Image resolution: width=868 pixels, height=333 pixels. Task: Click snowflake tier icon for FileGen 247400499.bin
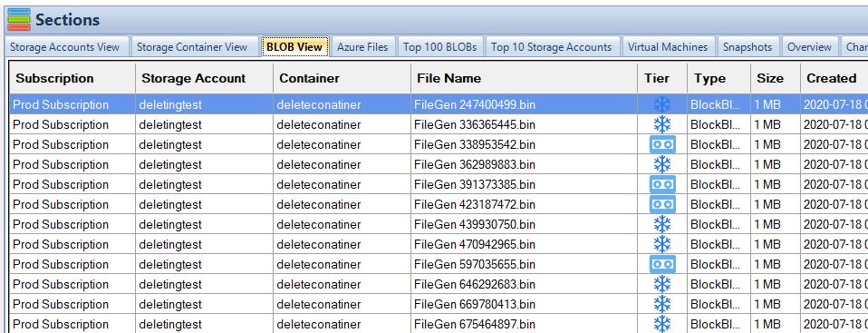pyautogui.click(x=662, y=104)
